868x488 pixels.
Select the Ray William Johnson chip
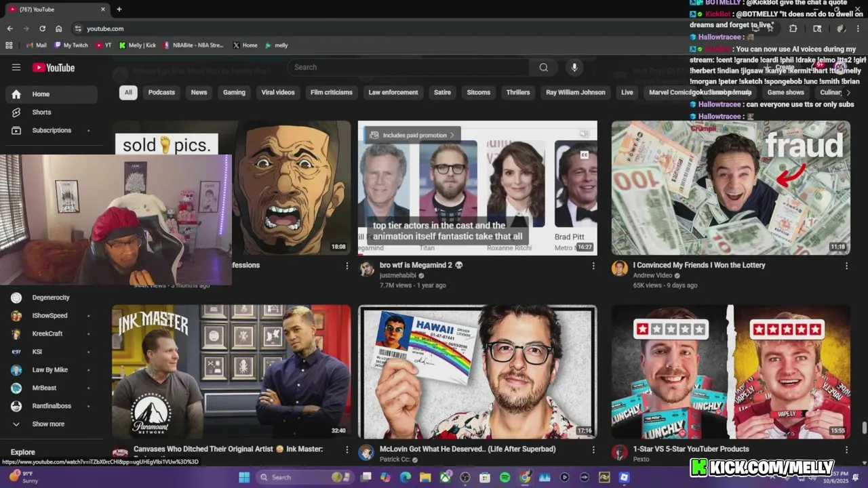pyautogui.click(x=576, y=92)
